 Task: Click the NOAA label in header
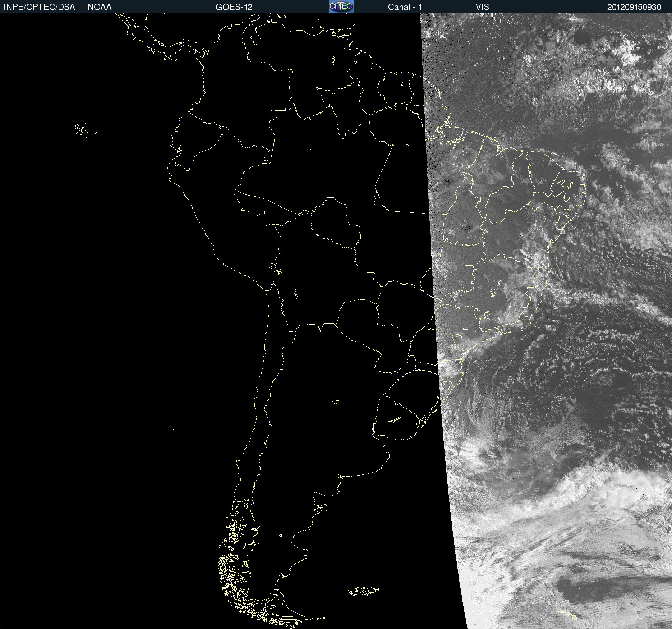(x=100, y=7)
